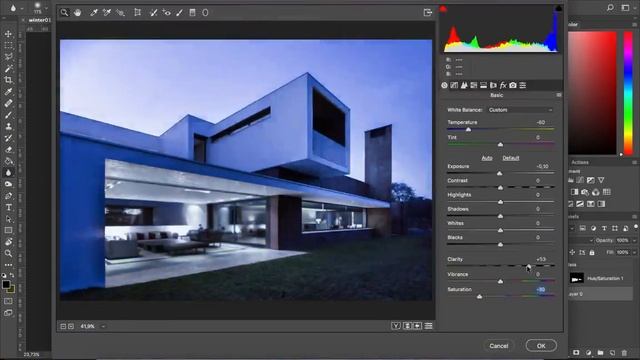This screenshot has height=360, width=640.
Task: Choose the Radial Filter tool
Action: 205,13
